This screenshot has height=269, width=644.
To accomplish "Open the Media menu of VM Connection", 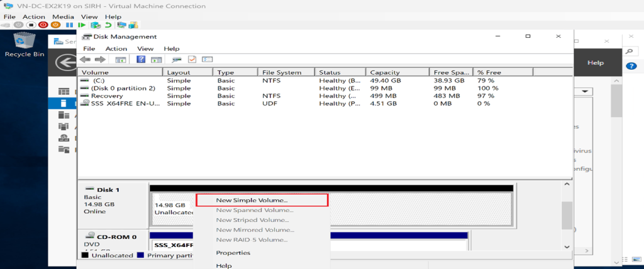I will click(x=63, y=16).
